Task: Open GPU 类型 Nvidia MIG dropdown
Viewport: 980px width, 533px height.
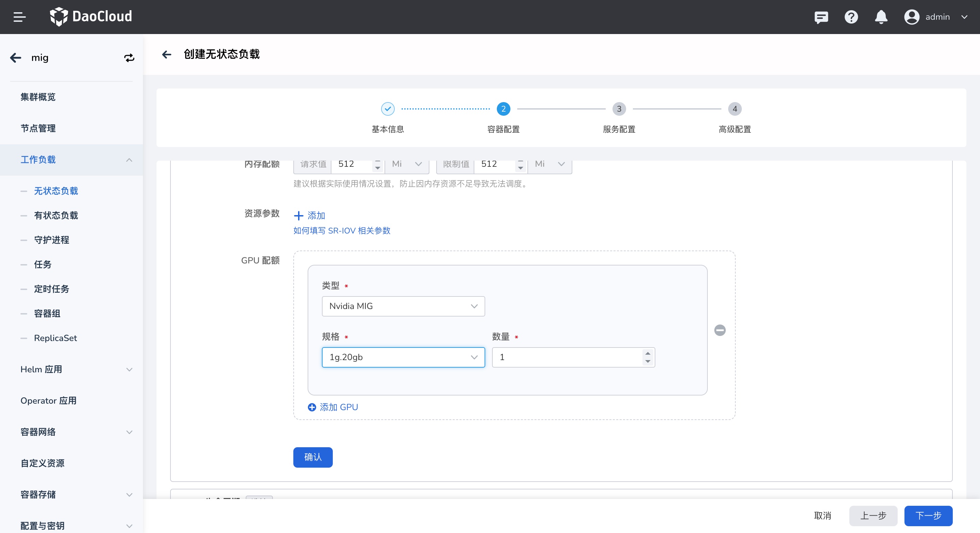Action: coord(403,306)
